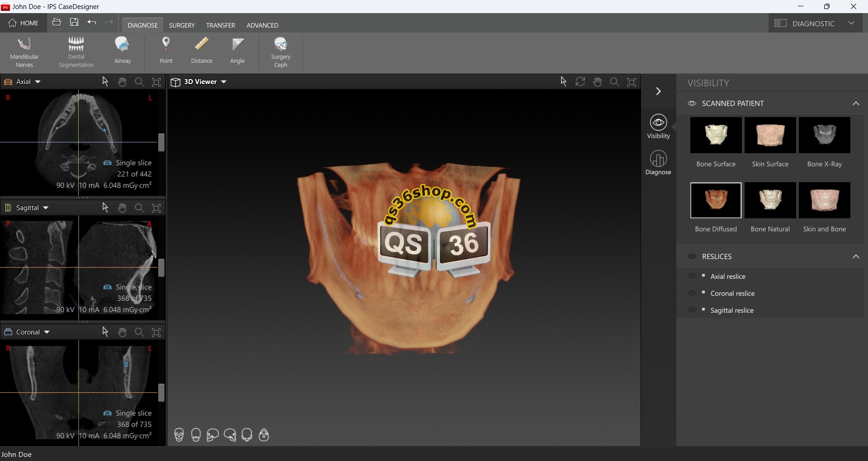The height and width of the screenshot is (461, 868).
Task: Save the case with disk icon
Action: (x=74, y=23)
